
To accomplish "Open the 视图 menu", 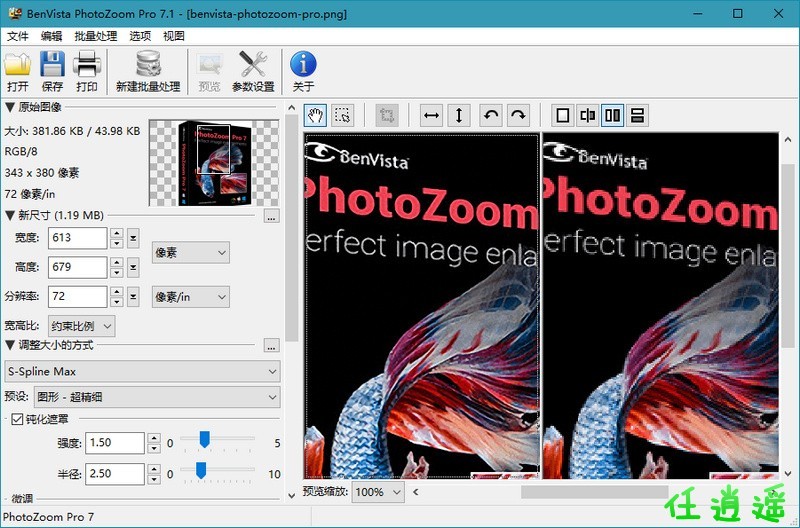I will point(173,36).
